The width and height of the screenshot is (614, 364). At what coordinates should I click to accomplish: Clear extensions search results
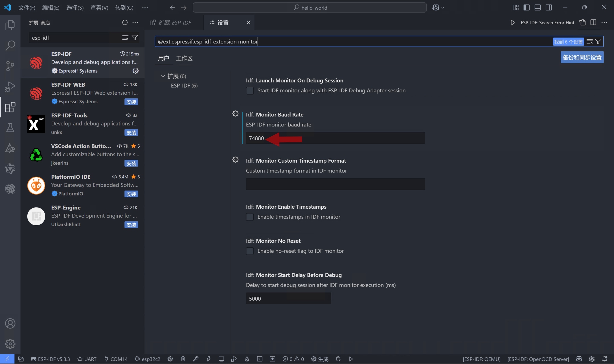click(125, 38)
